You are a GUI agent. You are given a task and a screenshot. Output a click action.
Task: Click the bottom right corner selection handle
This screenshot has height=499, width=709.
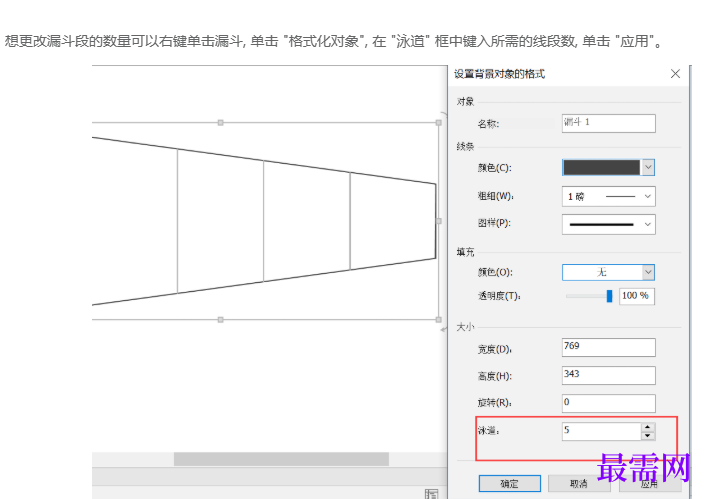tap(438, 320)
